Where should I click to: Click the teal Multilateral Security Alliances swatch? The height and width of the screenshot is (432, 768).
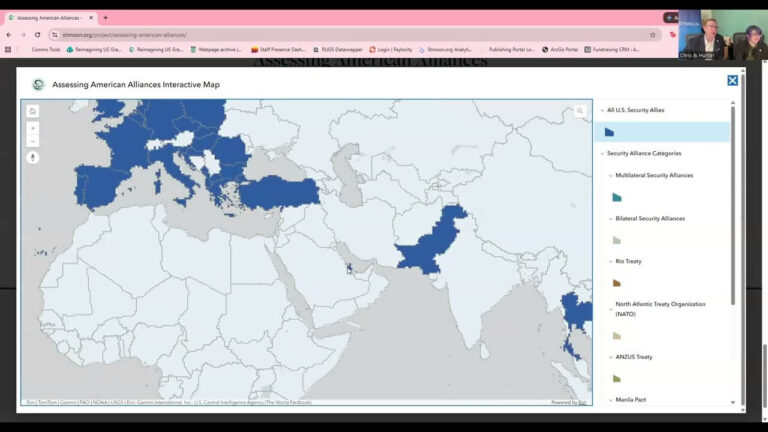(x=617, y=197)
